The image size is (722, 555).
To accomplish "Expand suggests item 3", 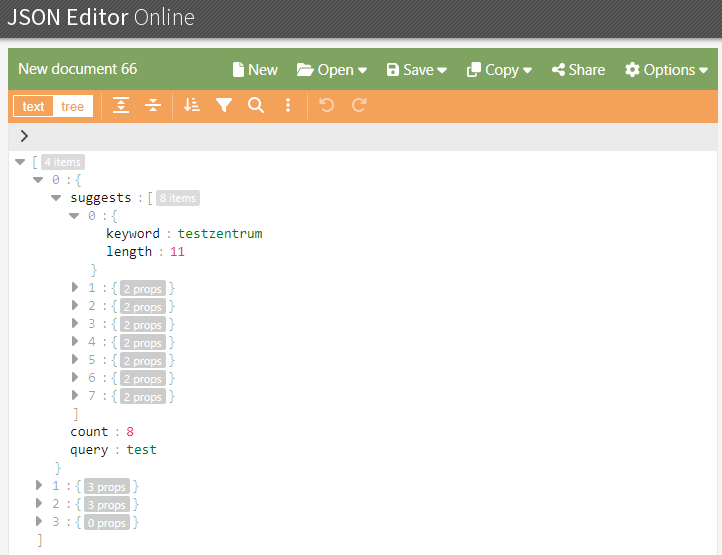I will point(75,324).
